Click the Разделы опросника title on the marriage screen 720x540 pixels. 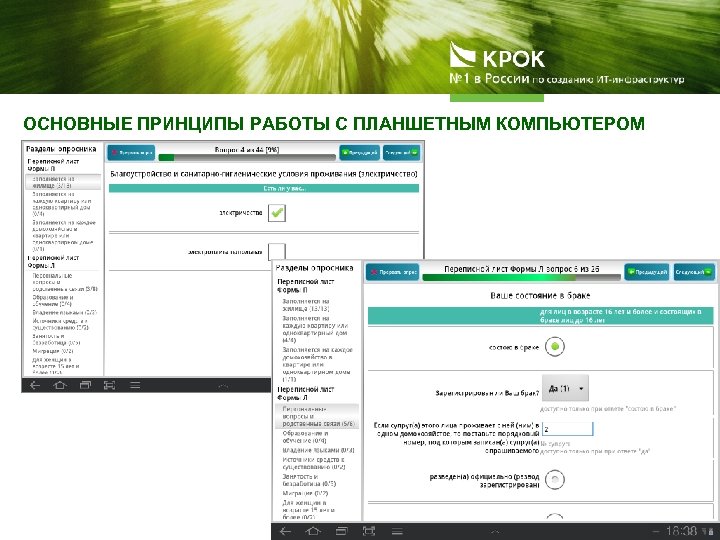[x=315, y=268]
